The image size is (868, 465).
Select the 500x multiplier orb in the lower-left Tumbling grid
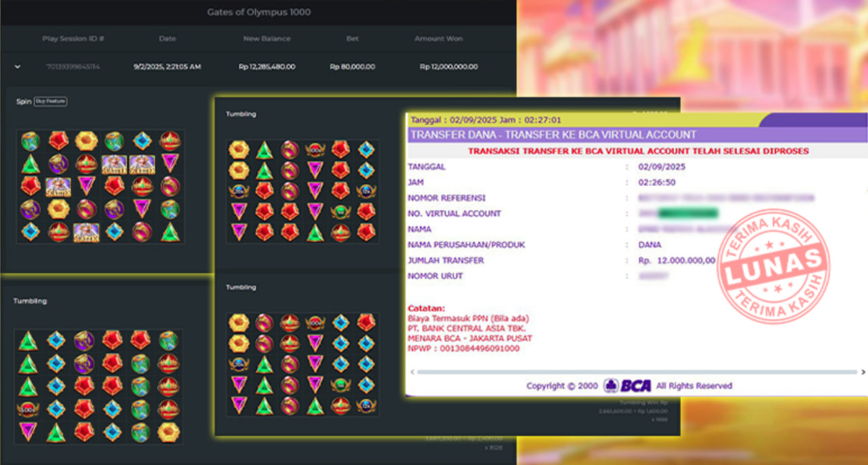point(28,409)
